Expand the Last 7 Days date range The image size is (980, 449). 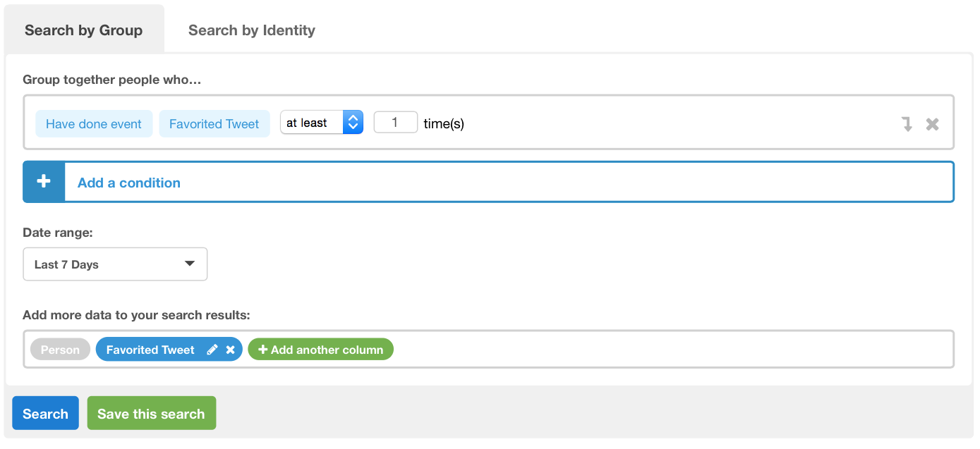coord(115,264)
